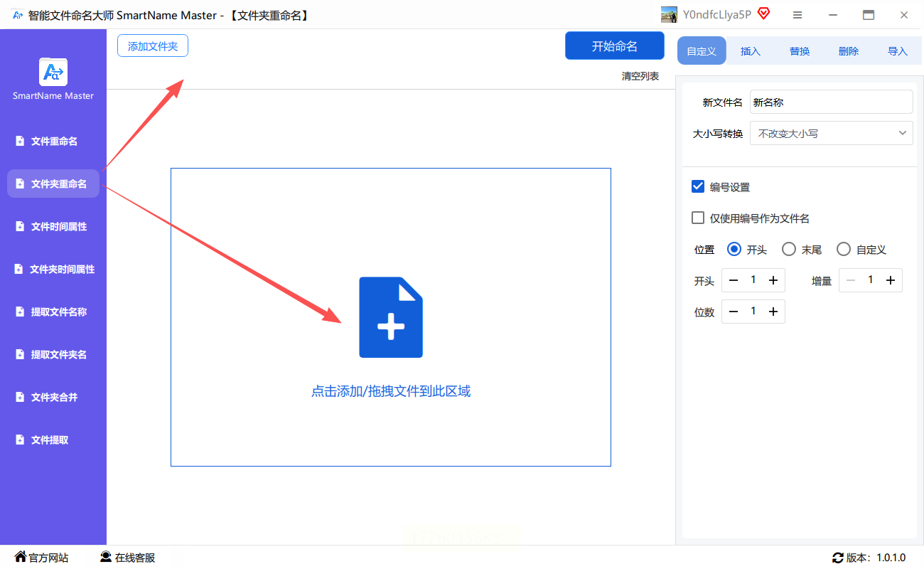
Task: Switch to the 自定义 tab
Action: click(x=702, y=50)
